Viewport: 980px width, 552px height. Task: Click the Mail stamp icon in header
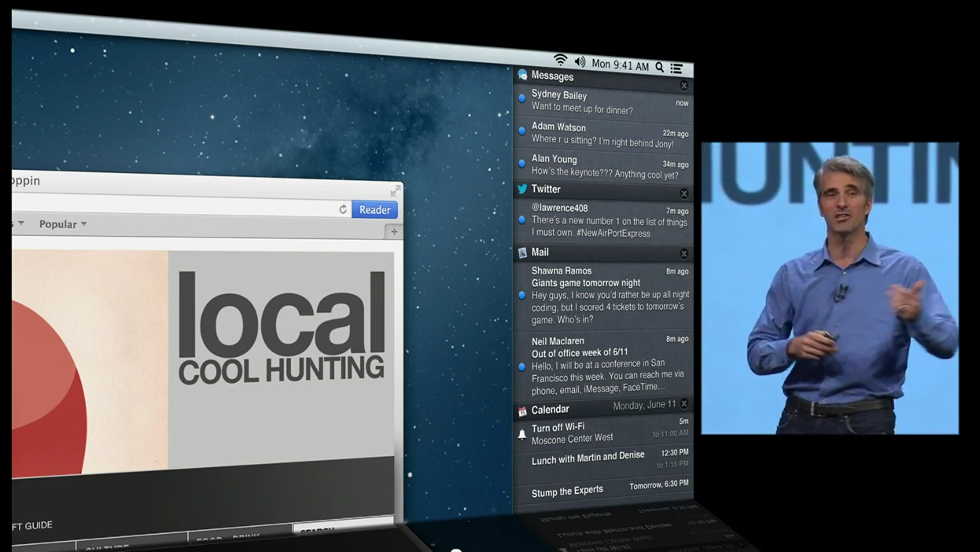[x=522, y=252]
